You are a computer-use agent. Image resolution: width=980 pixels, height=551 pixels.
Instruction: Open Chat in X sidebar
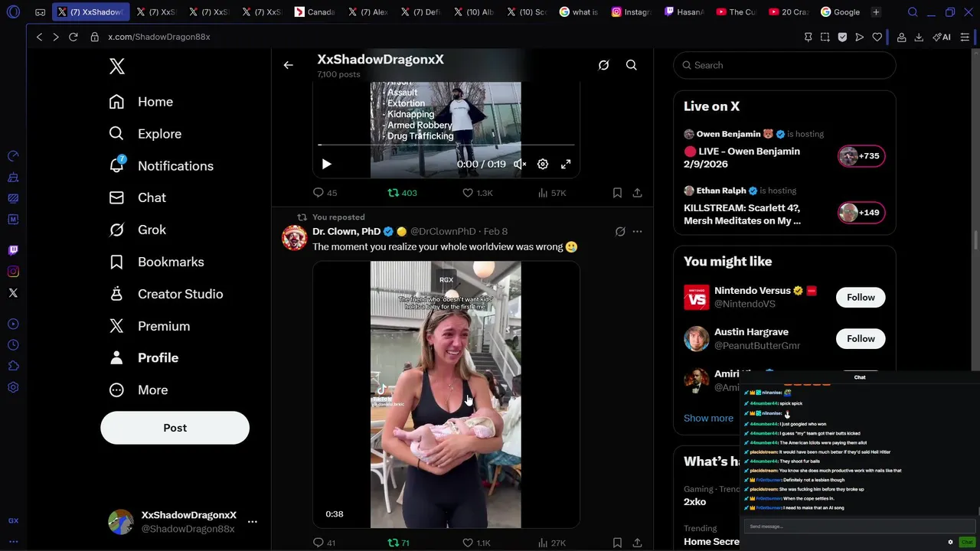pos(138,197)
